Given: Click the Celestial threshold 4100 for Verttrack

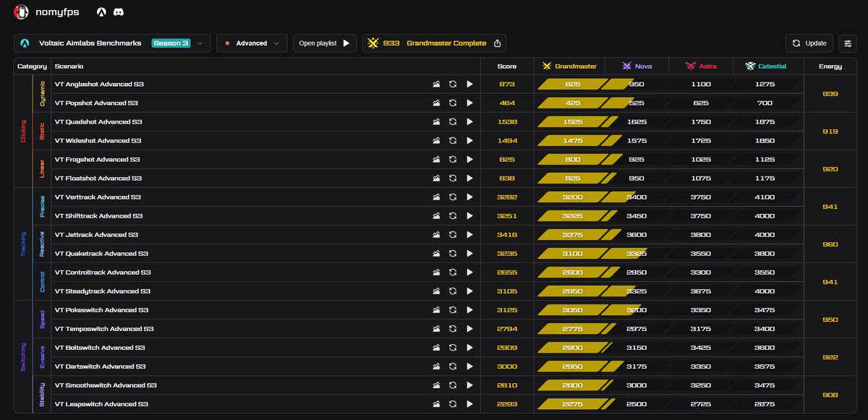Looking at the screenshot, I should (x=765, y=197).
